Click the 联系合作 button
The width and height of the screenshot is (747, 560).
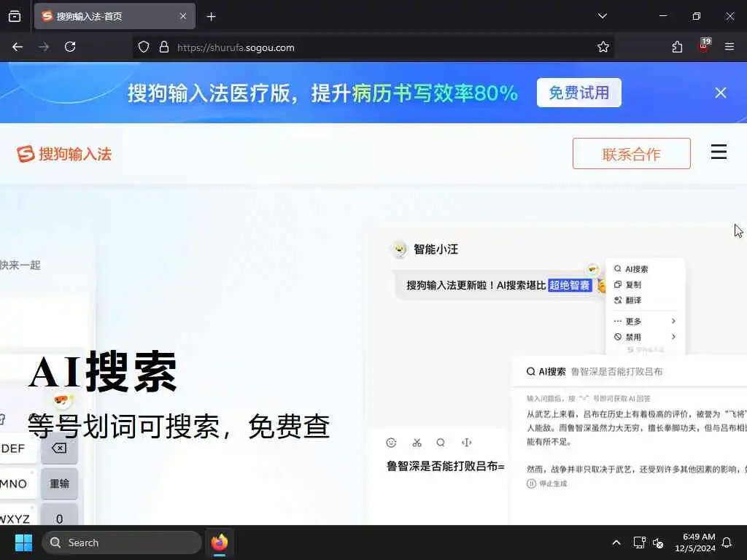[x=631, y=153]
